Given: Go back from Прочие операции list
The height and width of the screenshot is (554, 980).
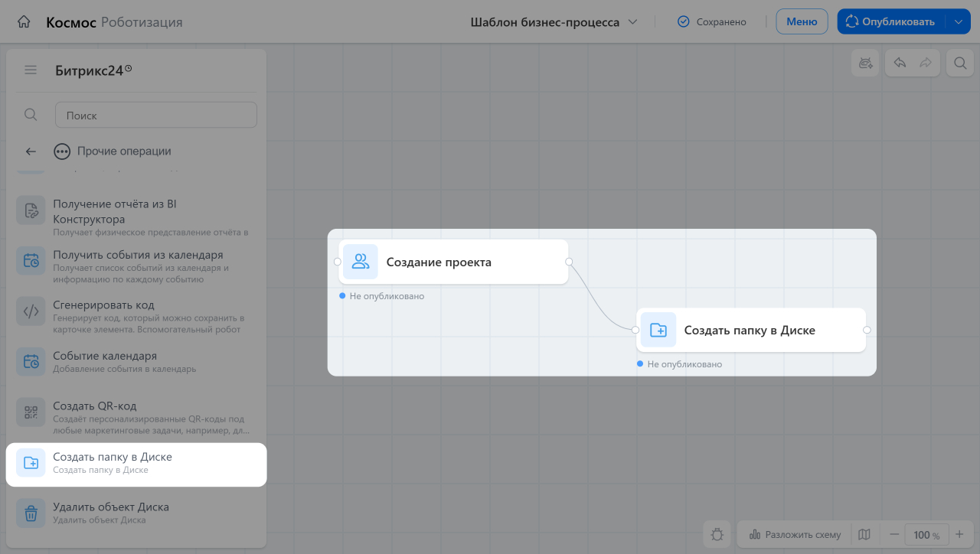Looking at the screenshot, I should (31, 152).
